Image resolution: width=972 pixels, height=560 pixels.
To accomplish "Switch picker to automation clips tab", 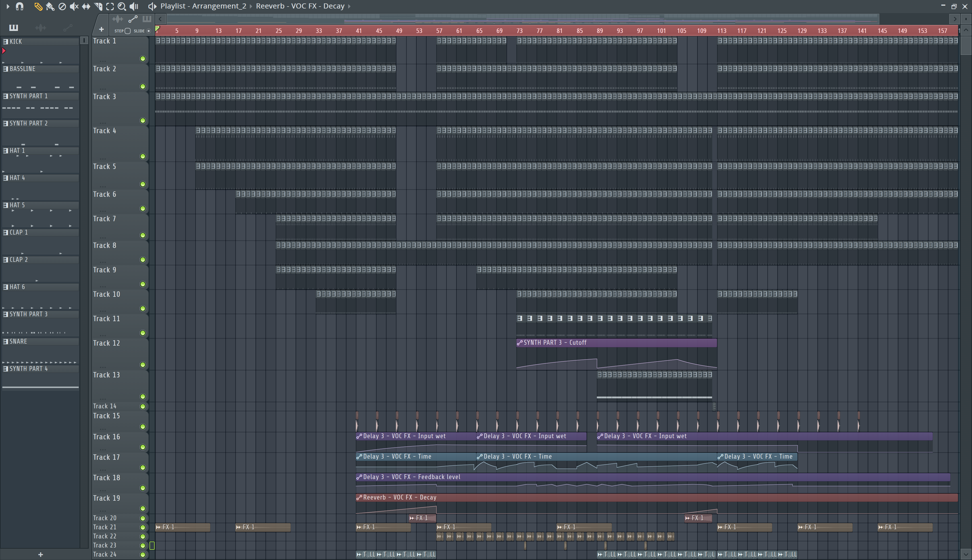I will click(67, 27).
